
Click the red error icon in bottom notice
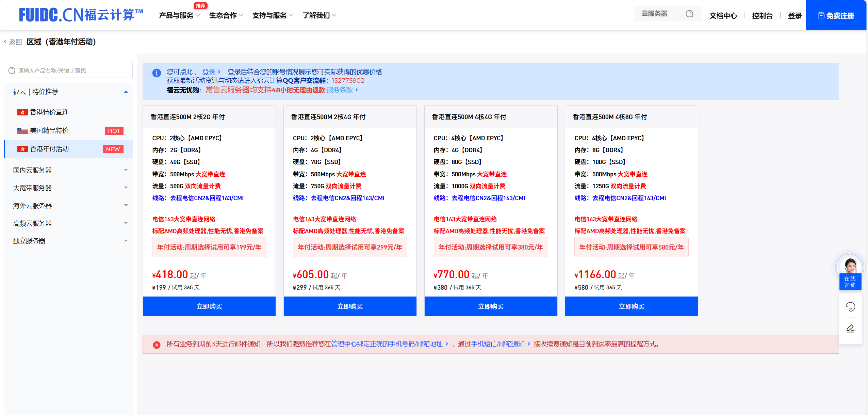tap(157, 345)
